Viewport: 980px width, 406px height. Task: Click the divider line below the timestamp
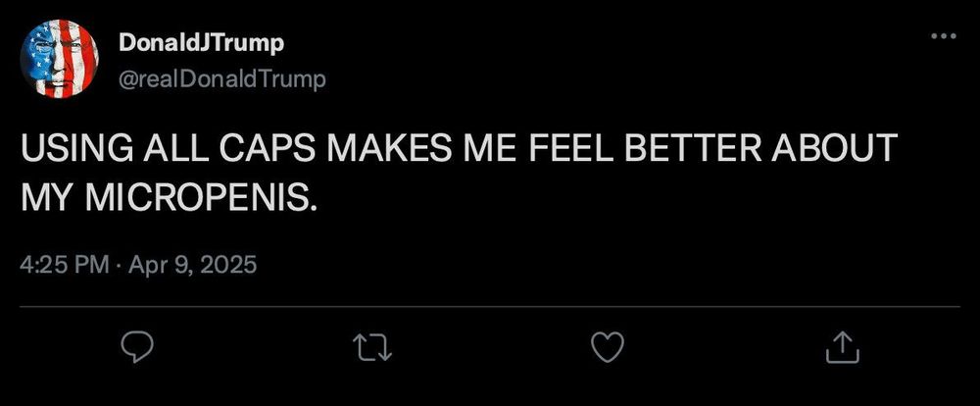[490, 307]
